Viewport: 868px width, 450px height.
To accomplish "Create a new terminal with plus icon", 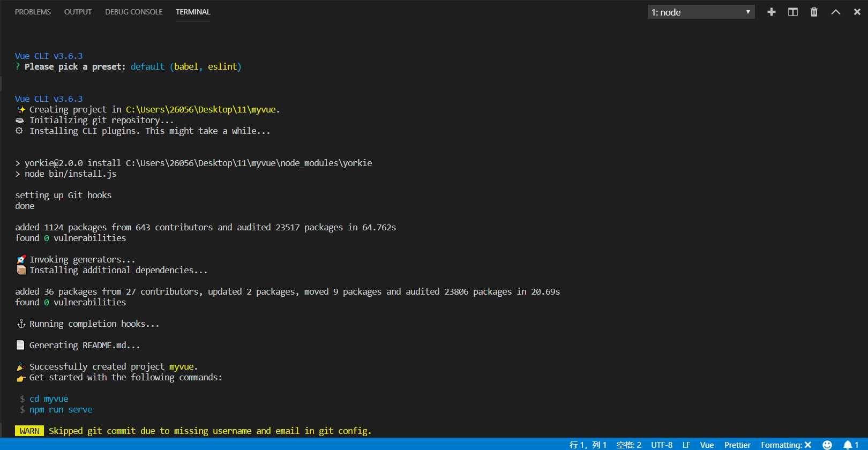I will pyautogui.click(x=772, y=12).
